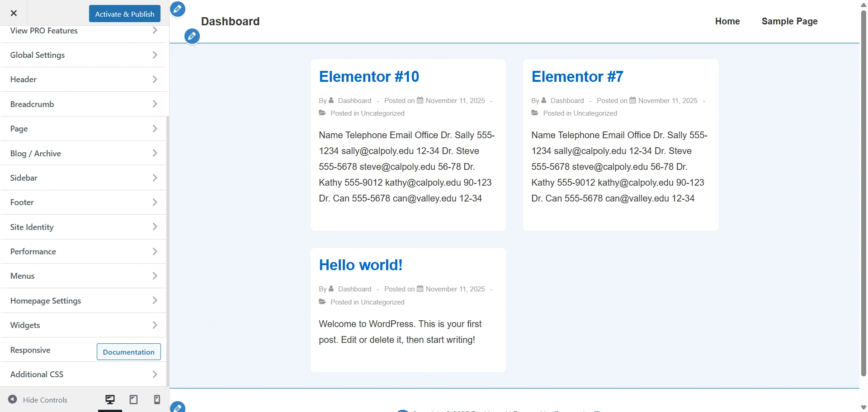Go to the Home nav link

click(x=727, y=21)
